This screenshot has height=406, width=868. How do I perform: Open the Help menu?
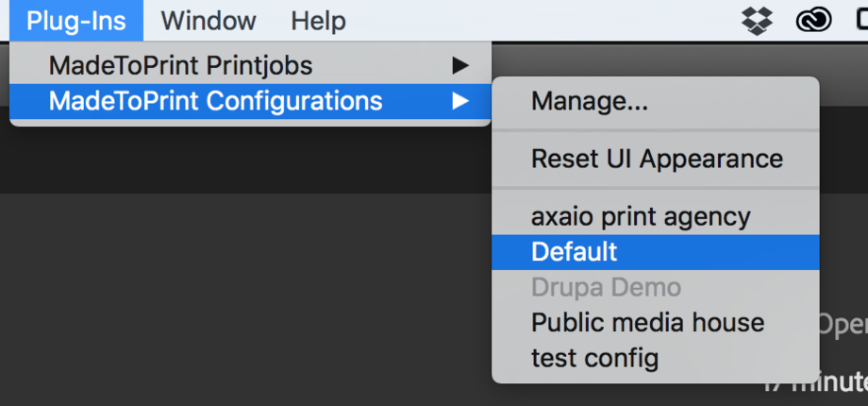(x=318, y=21)
